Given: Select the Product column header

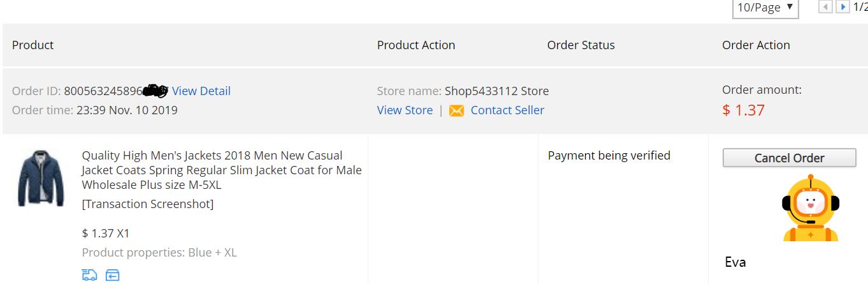Looking at the screenshot, I should [33, 45].
